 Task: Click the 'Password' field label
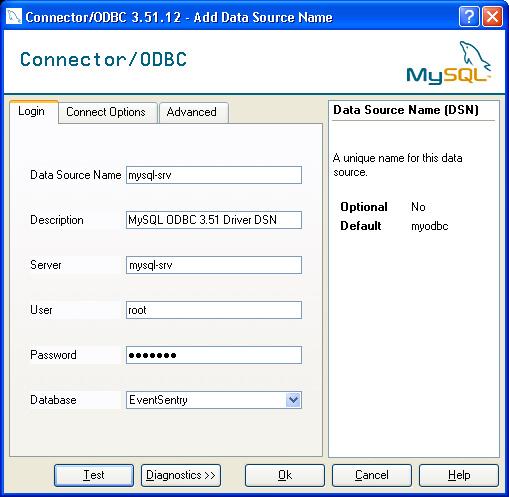(x=53, y=355)
